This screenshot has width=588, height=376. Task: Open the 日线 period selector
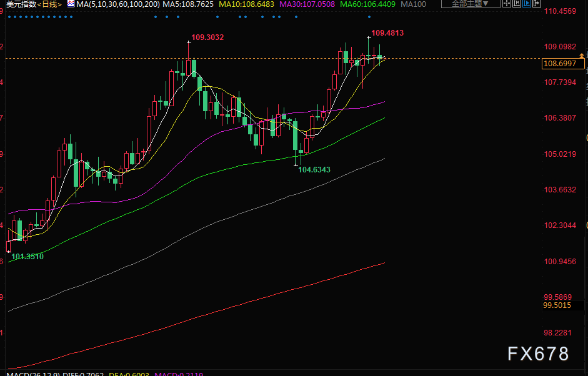50,4
